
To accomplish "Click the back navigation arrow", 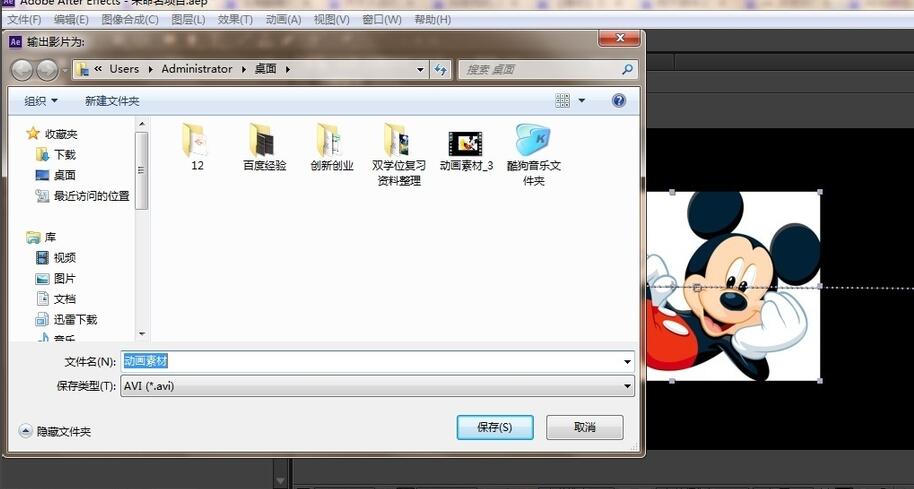I will click(x=22, y=70).
